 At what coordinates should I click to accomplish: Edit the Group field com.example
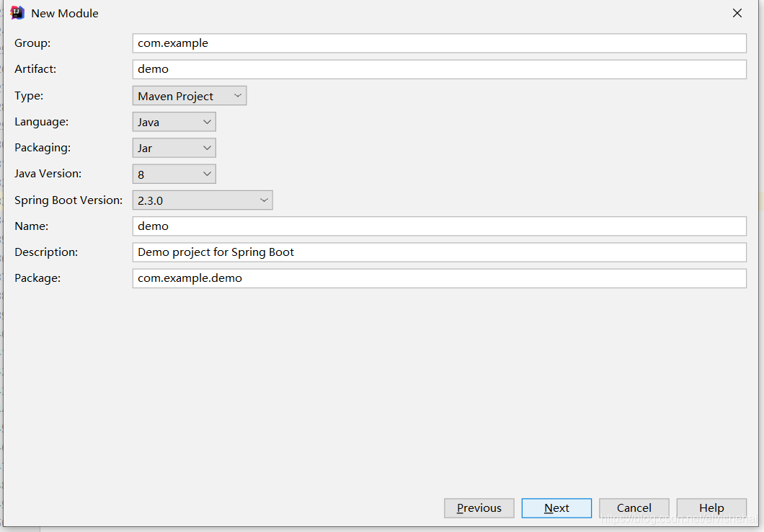439,43
